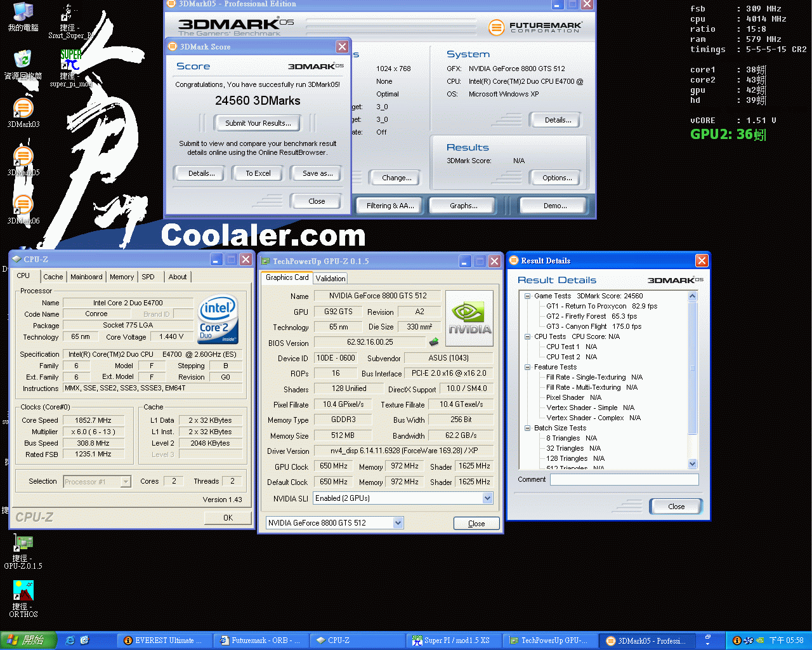
Task: Open the super_pi_mod desktop shortcut
Action: (70, 68)
